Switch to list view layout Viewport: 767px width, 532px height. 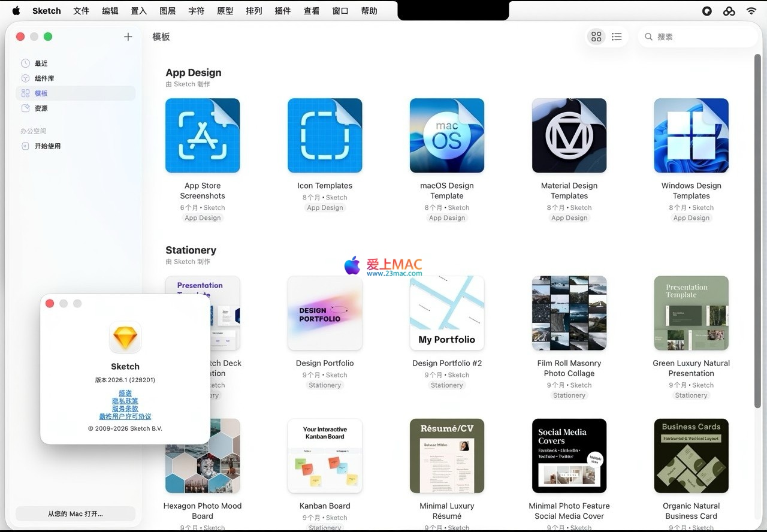pyautogui.click(x=617, y=37)
